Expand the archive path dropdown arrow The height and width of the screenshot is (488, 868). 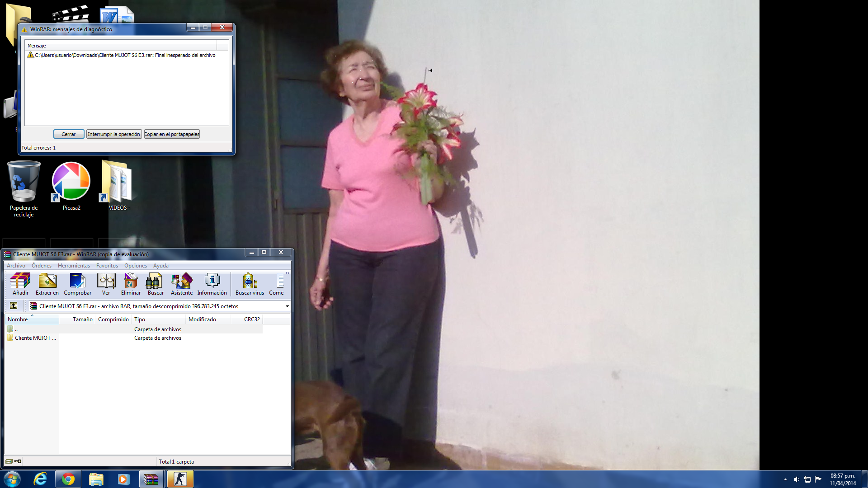point(287,306)
